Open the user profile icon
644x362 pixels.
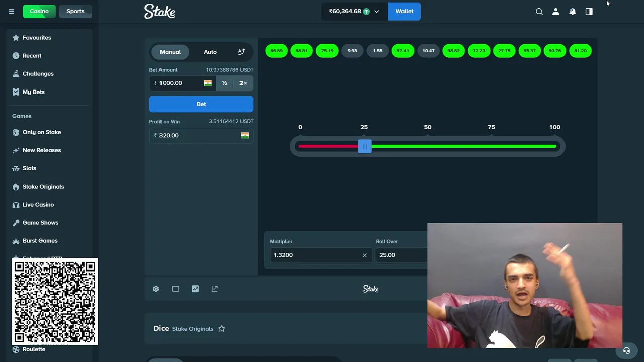tap(556, 11)
